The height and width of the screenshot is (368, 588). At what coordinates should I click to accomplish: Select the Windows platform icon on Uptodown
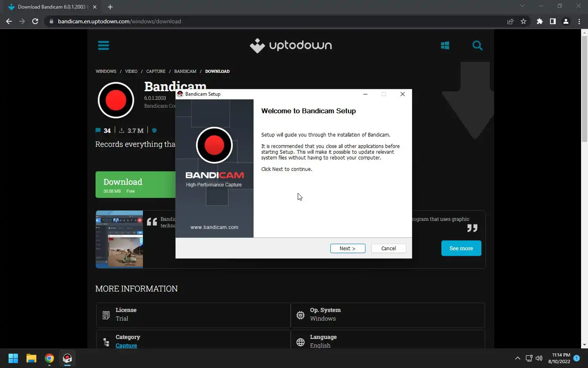tap(445, 45)
